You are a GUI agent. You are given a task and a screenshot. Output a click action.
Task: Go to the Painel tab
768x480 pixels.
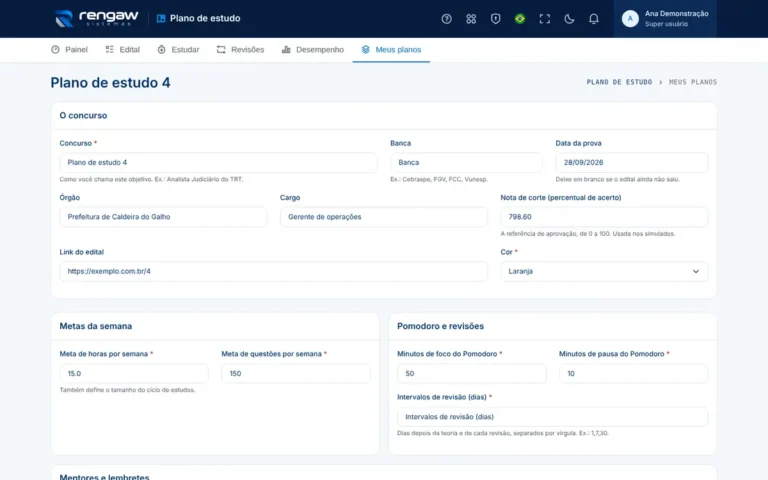pos(69,49)
